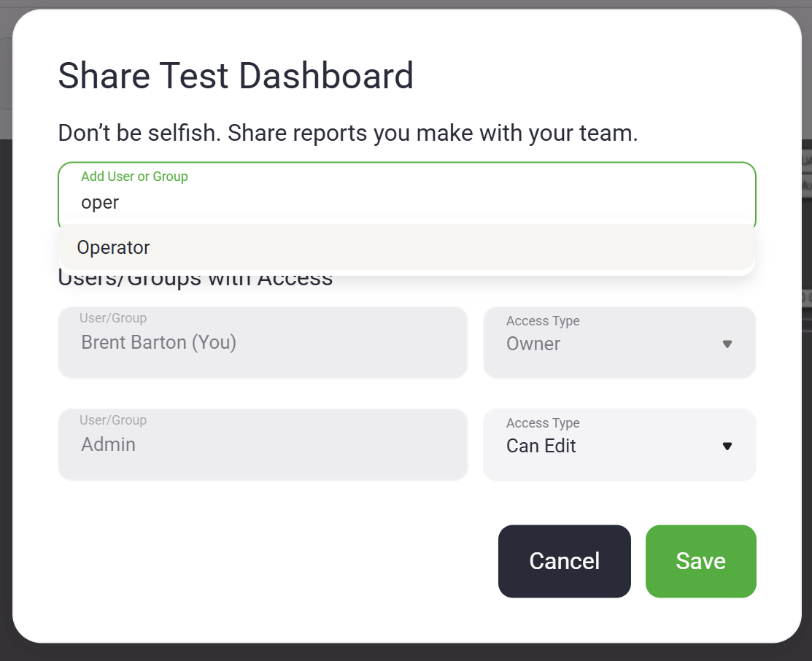The width and height of the screenshot is (812, 661).
Task: Click the green Add User or Group label
Action: [x=134, y=177]
